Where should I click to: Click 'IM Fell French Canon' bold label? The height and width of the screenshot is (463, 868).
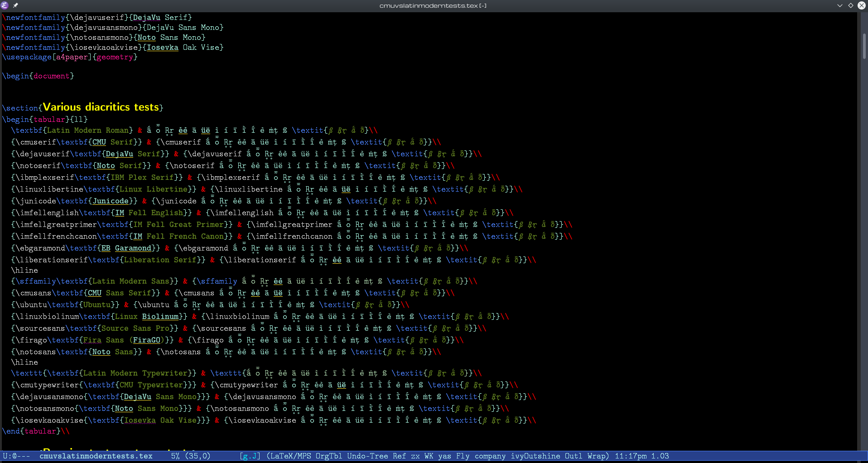178,236
